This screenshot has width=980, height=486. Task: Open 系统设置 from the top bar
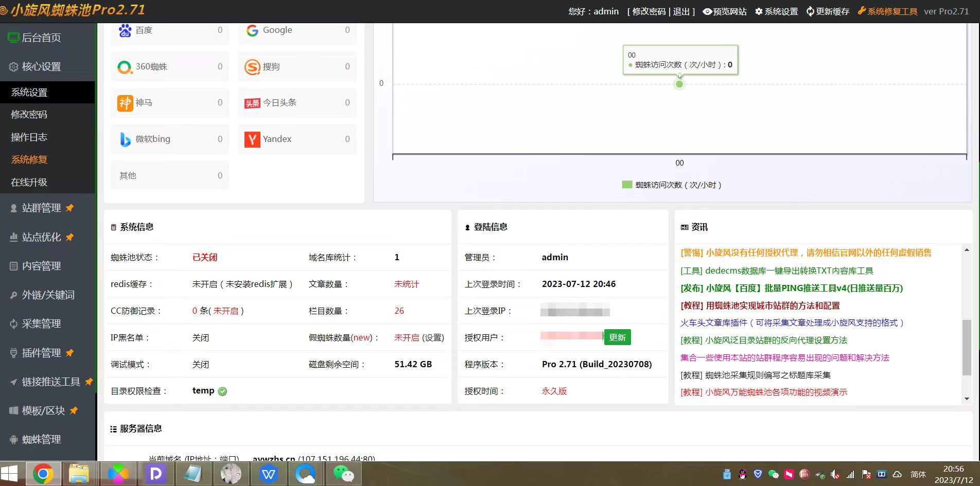pos(777,11)
